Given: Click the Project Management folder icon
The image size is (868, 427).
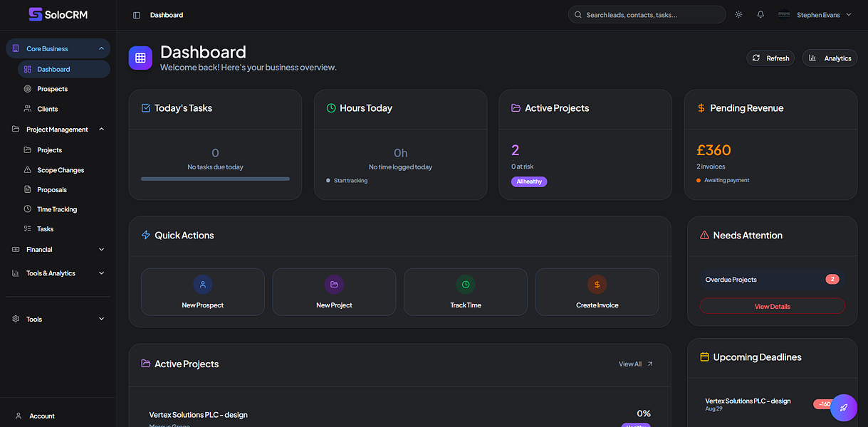Looking at the screenshot, I should click(16, 130).
